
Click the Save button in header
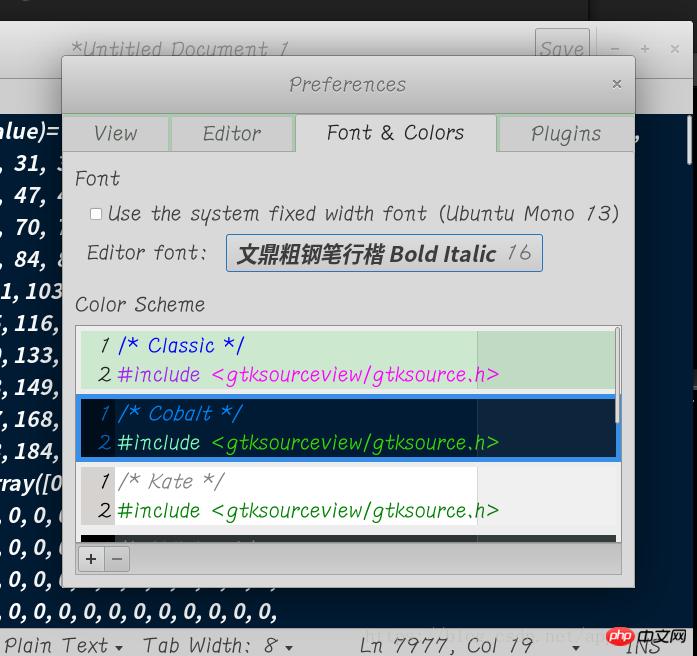pyautogui.click(x=561, y=48)
